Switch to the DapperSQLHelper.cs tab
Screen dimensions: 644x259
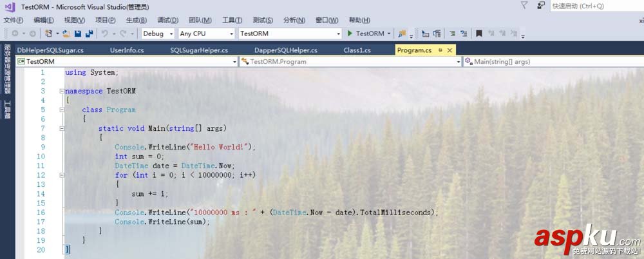(x=285, y=50)
